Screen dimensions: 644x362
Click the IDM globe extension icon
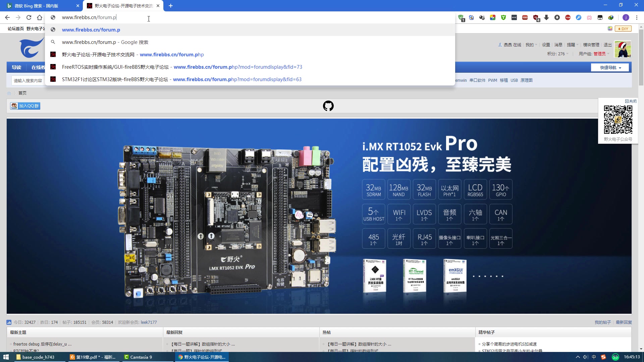(611, 17)
